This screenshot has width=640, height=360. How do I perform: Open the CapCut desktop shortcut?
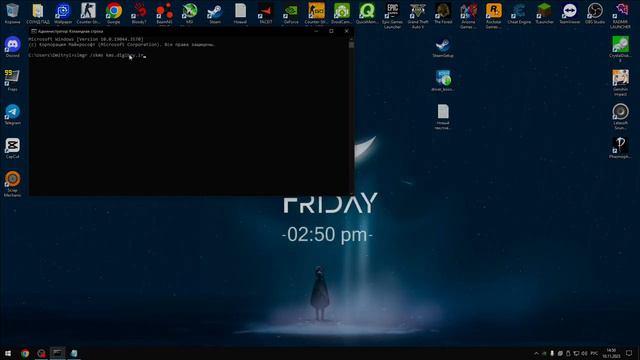coord(12,148)
